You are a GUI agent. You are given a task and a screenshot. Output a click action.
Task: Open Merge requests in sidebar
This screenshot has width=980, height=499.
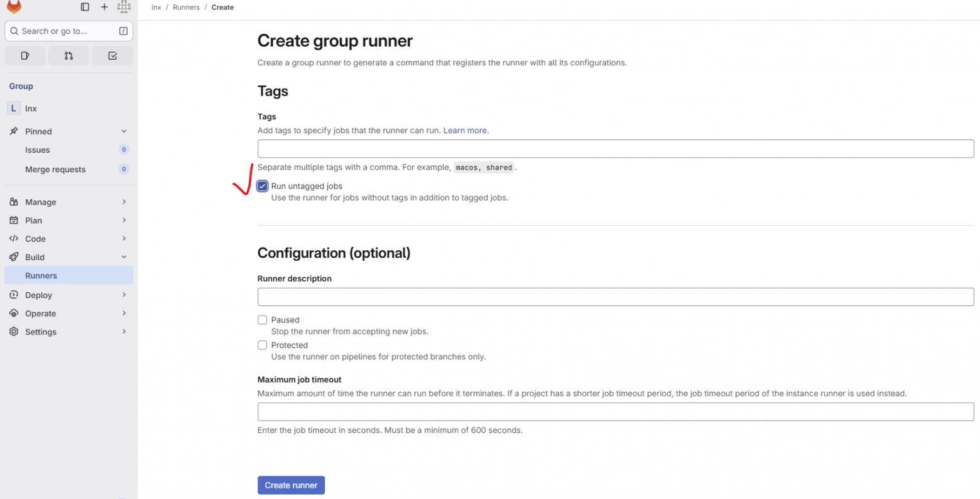[x=55, y=169]
